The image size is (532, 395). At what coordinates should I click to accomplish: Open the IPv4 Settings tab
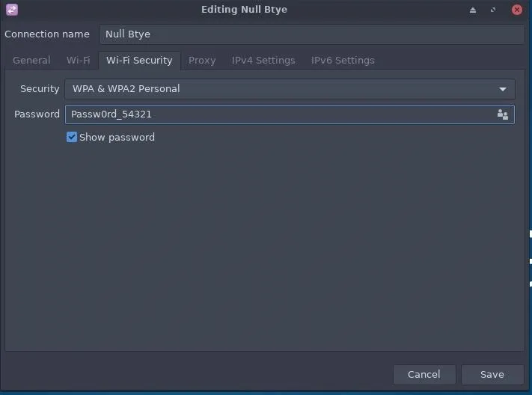click(x=263, y=61)
